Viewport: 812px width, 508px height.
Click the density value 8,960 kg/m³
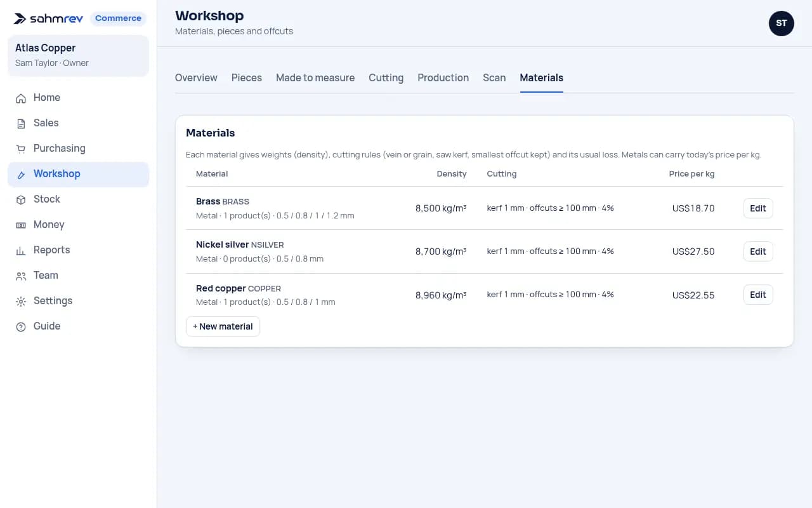pyautogui.click(x=441, y=295)
